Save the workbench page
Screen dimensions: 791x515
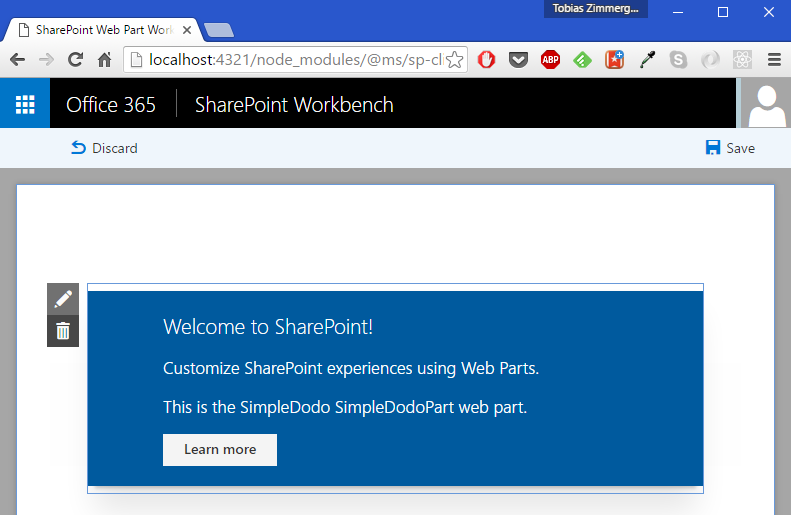point(730,148)
